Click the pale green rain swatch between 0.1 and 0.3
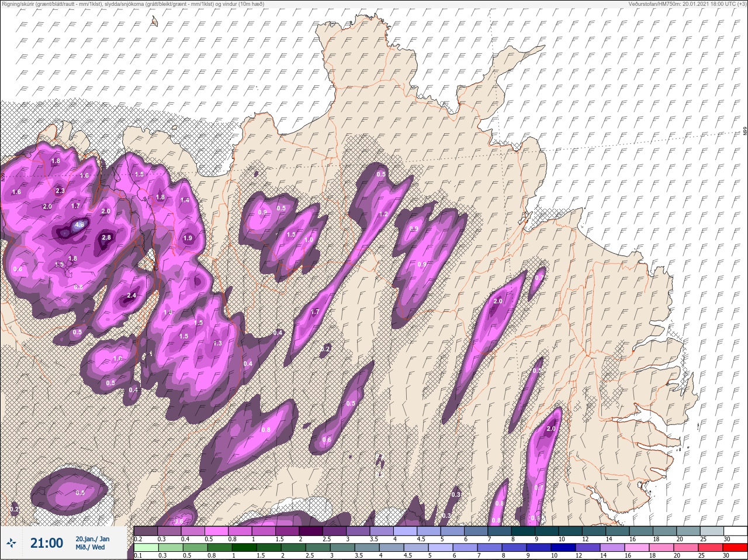 pyautogui.click(x=146, y=548)
